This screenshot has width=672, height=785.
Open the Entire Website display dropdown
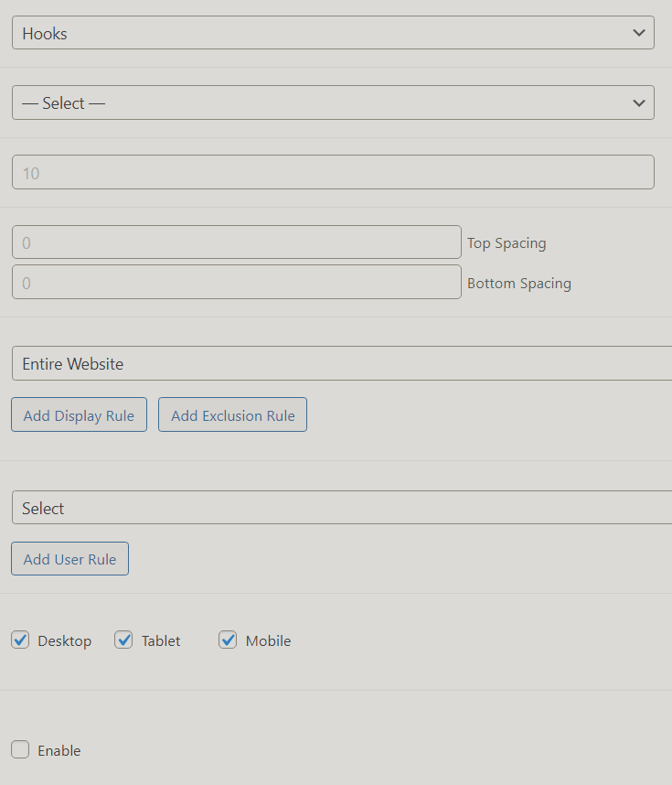point(342,363)
